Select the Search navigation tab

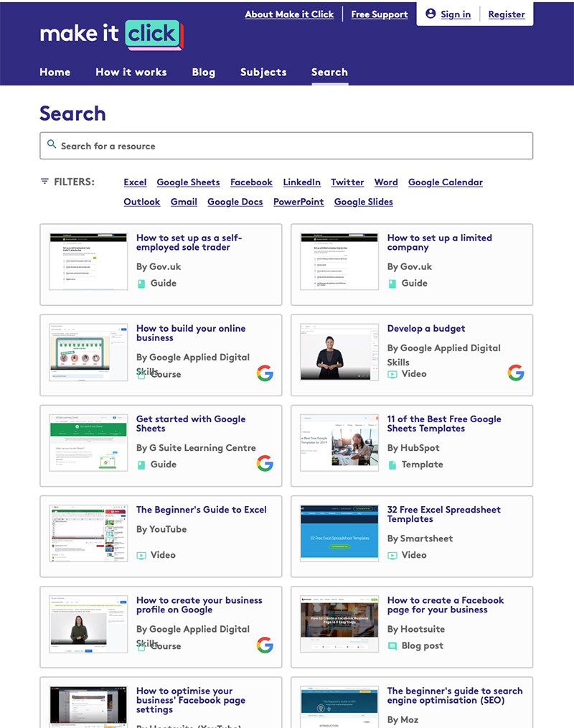[329, 72]
